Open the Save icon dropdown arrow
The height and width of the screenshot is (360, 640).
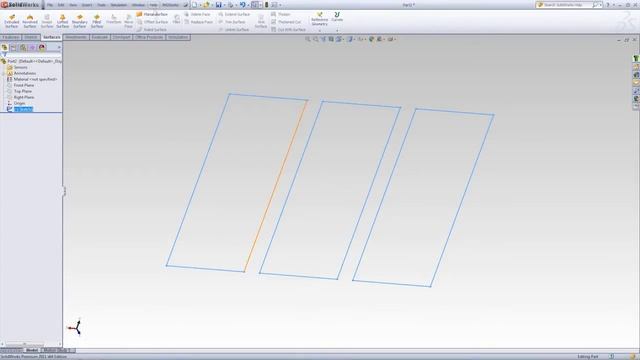pyautogui.click(x=224, y=5)
